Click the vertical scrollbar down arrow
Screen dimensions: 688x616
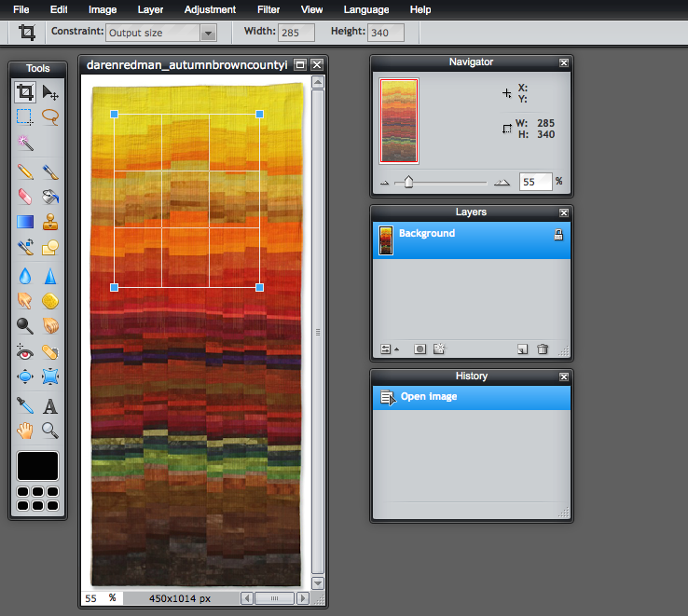pos(318,583)
